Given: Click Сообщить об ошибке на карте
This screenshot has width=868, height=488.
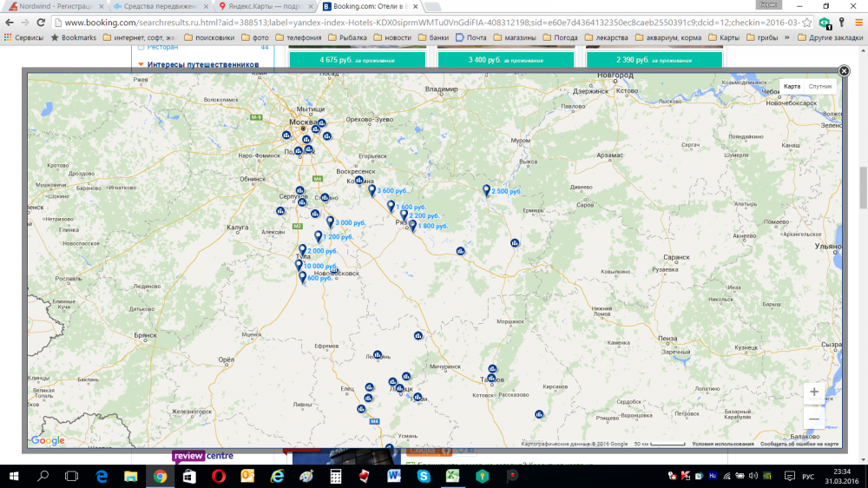Looking at the screenshot, I should click(x=799, y=444).
